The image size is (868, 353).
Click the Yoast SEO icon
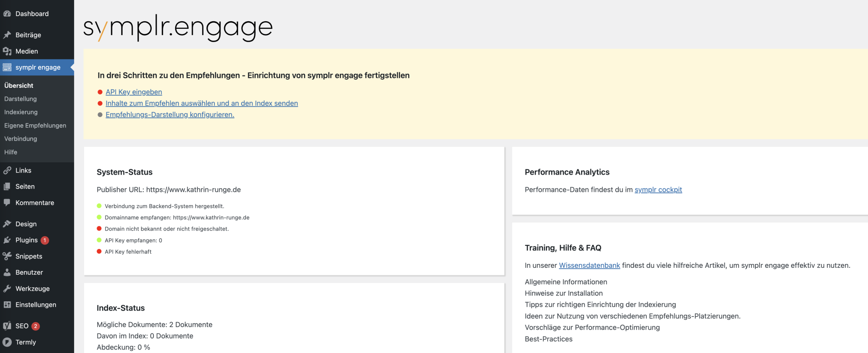[x=7, y=326]
